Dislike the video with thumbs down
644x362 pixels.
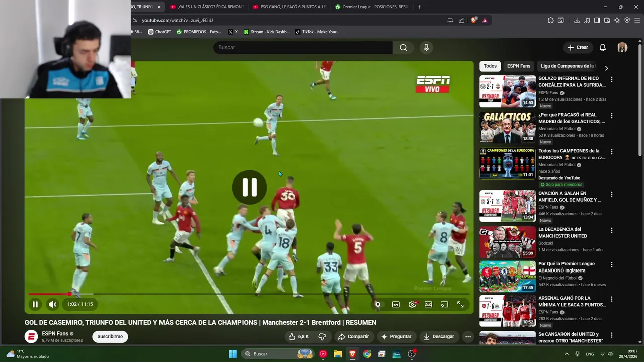[322, 337]
